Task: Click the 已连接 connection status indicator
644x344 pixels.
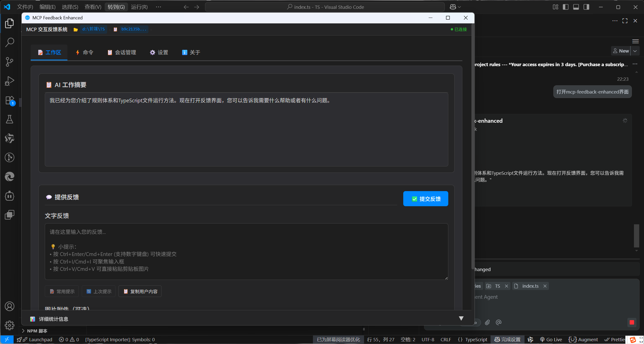Action: pos(459,29)
